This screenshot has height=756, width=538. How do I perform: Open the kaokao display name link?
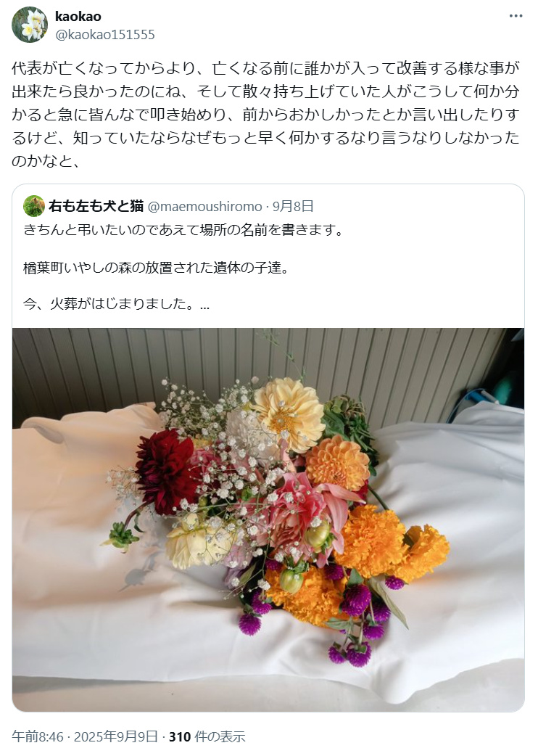78,17
